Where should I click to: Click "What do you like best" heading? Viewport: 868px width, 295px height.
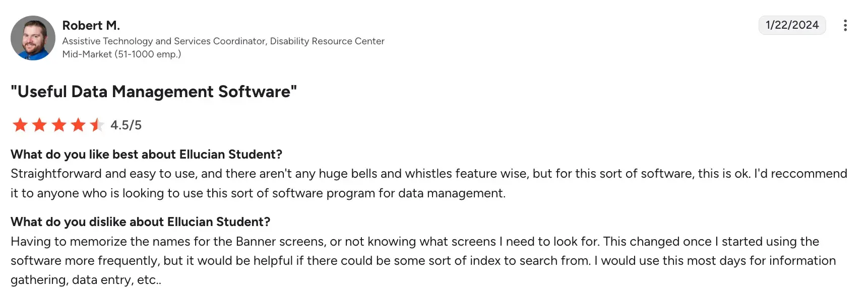146,155
